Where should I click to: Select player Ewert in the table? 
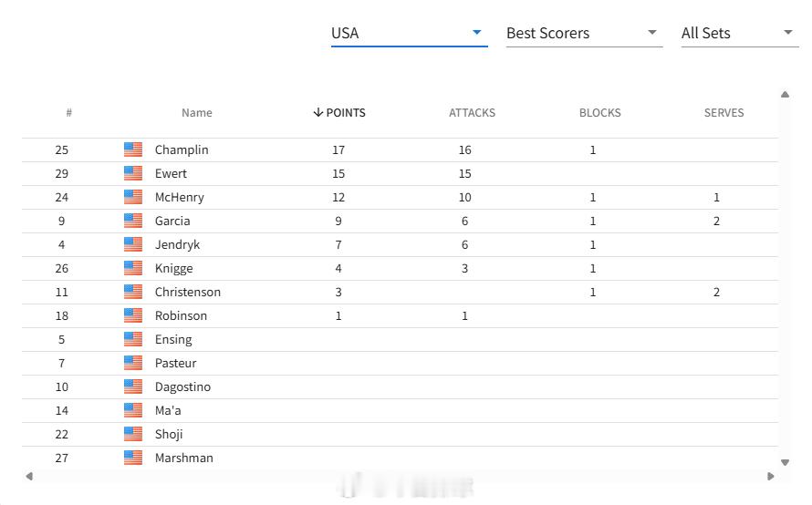tap(171, 173)
